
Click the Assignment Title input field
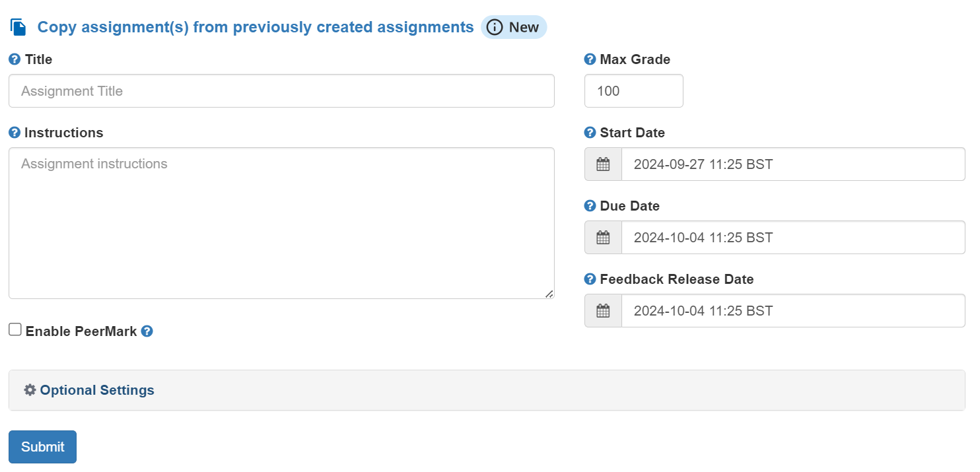(281, 90)
